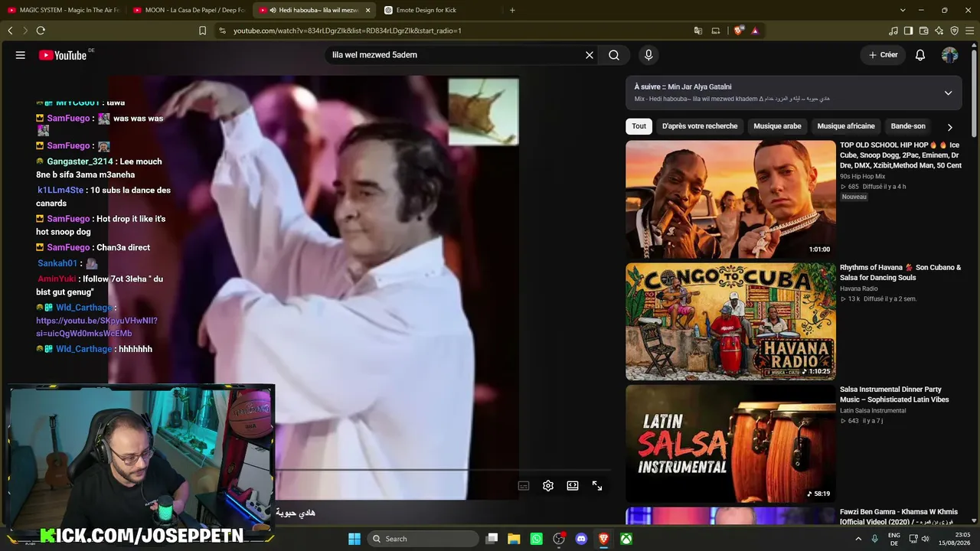Toggle subtitles on the video player
Image resolution: width=980 pixels, height=551 pixels.
(x=524, y=486)
